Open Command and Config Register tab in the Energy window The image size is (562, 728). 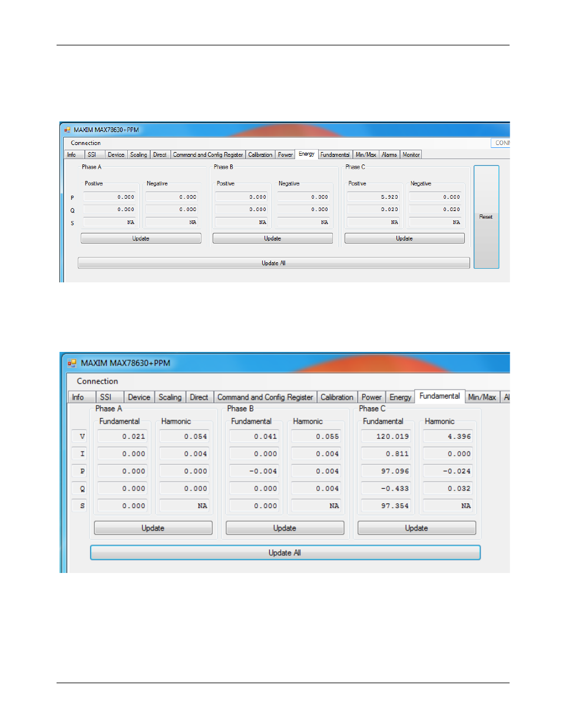tap(208, 155)
